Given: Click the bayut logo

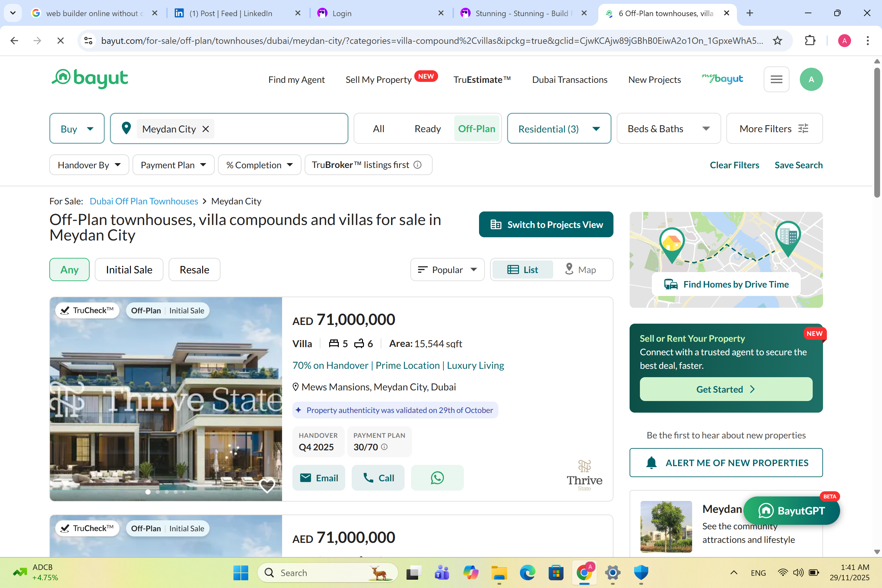Looking at the screenshot, I should (90, 78).
